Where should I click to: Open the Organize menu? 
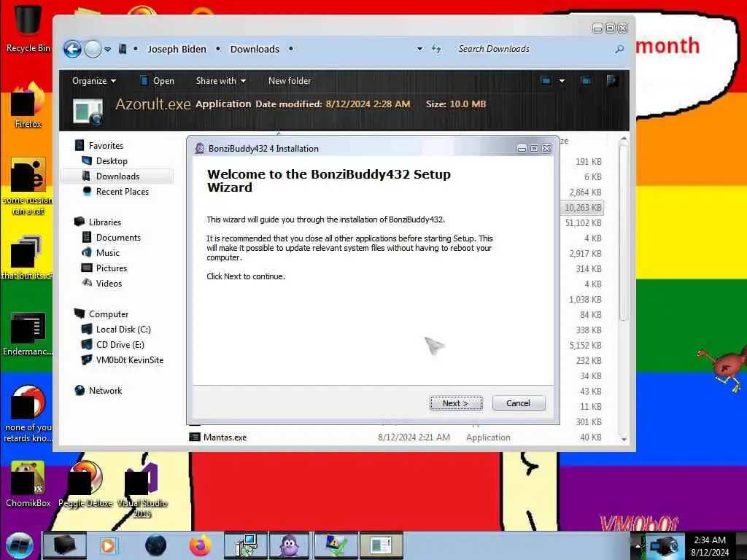tap(94, 81)
